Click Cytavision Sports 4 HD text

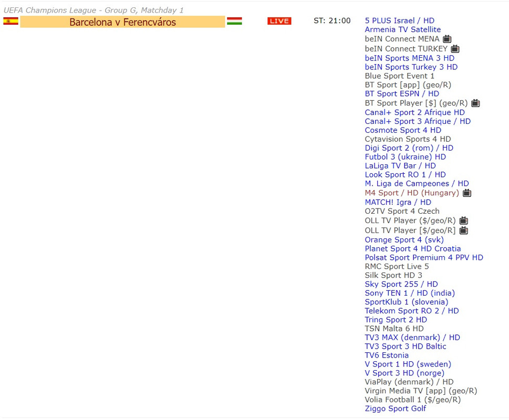coord(408,139)
